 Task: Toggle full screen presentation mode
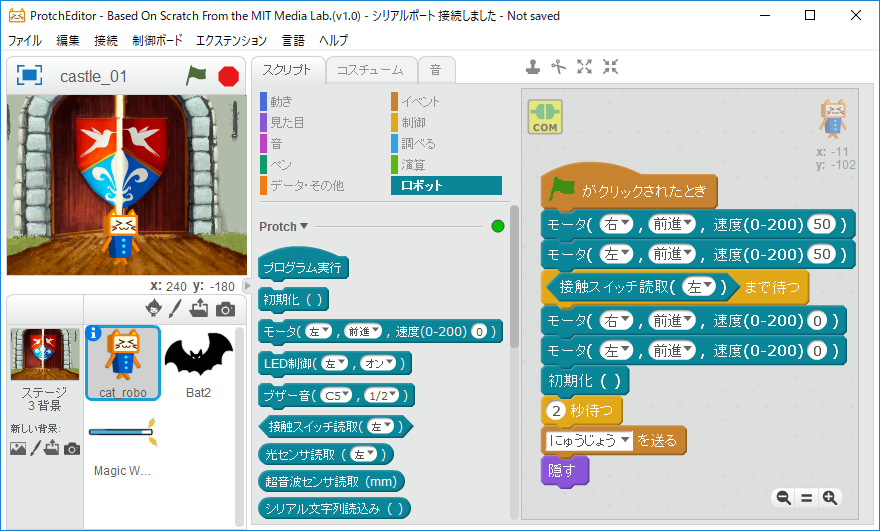[x=29, y=75]
